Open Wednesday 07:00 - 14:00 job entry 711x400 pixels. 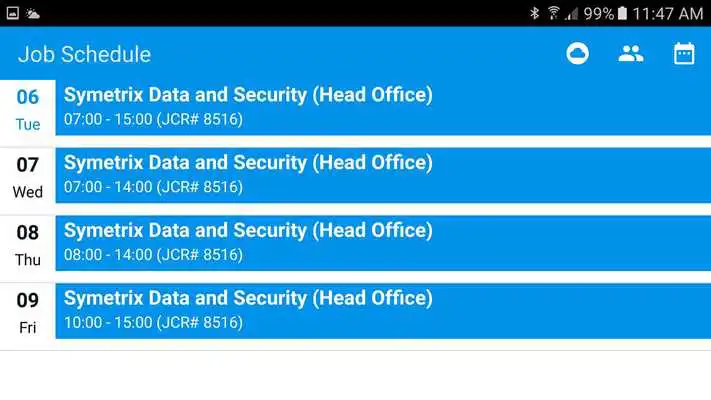click(x=383, y=175)
